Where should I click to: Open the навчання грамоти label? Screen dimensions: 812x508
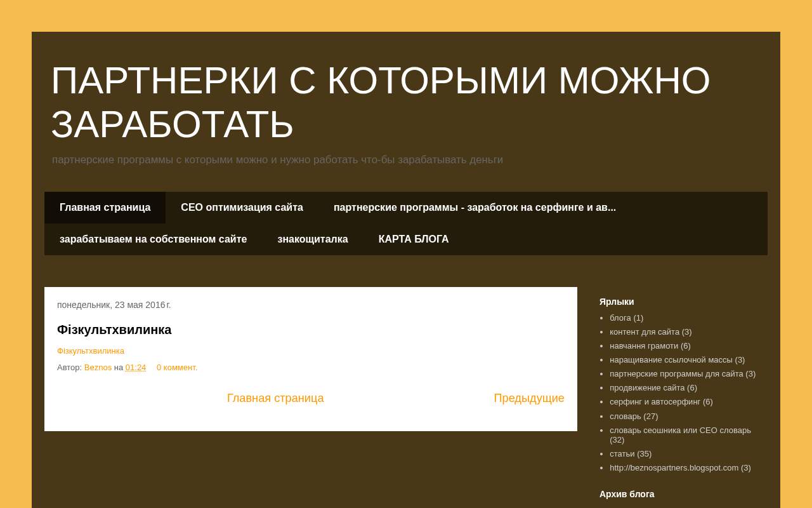coord(644,346)
